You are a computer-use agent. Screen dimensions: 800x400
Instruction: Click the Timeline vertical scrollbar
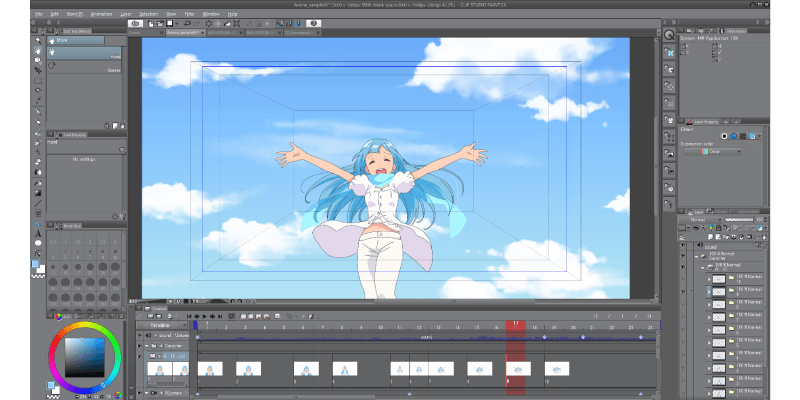click(658, 347)
